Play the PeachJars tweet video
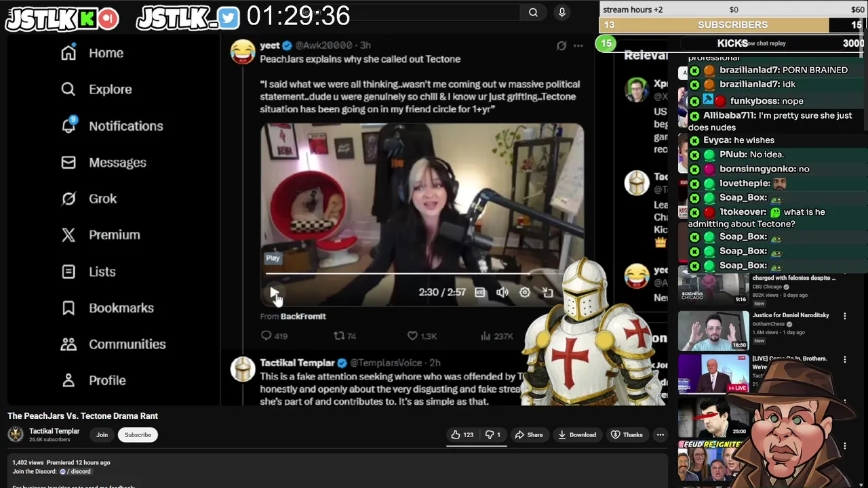Screen dimensions: 868x488 274,293
